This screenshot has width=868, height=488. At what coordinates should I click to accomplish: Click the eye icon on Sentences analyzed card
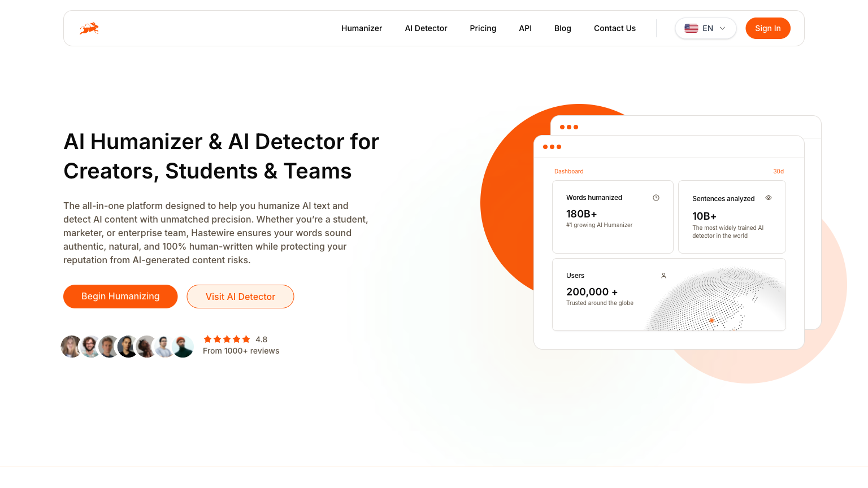pos(769,198)
